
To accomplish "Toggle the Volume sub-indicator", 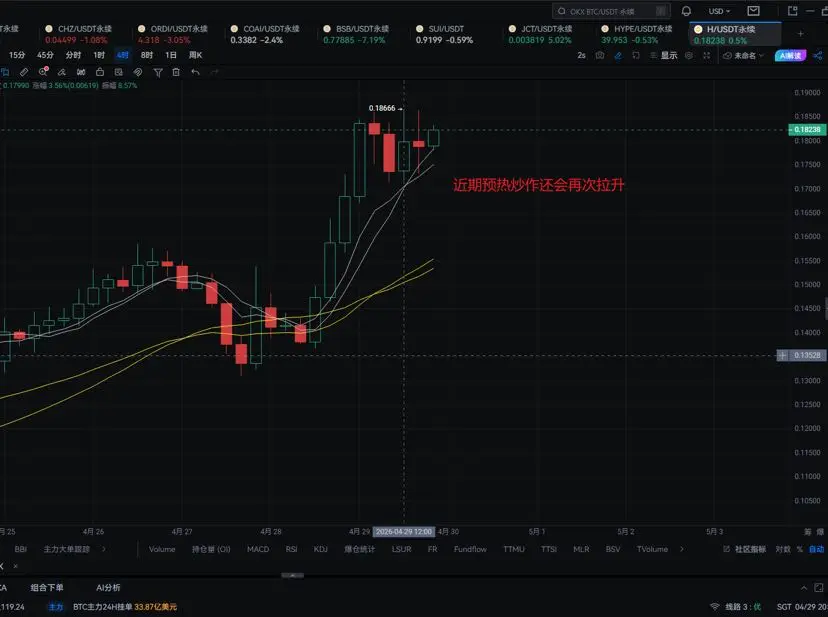I will (x=162, y=549).
